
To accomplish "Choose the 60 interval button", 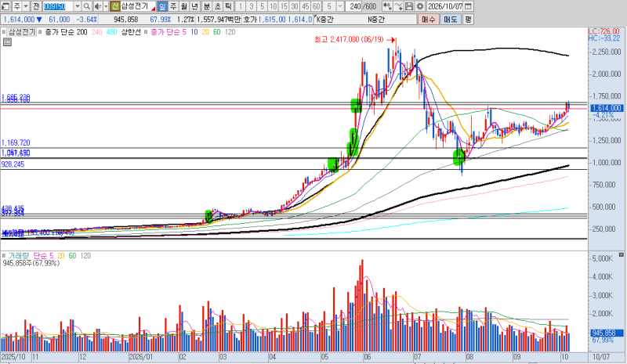I will [x=316, y=6].
